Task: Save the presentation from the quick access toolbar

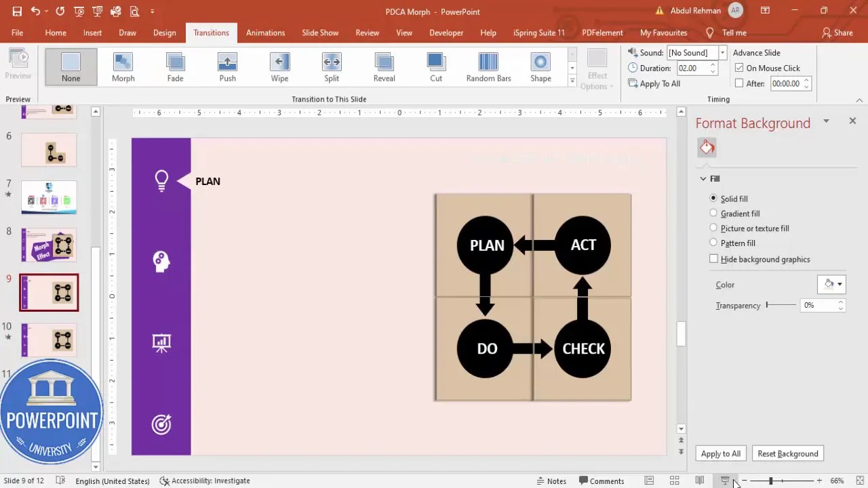Action: [x=17, y=12]
